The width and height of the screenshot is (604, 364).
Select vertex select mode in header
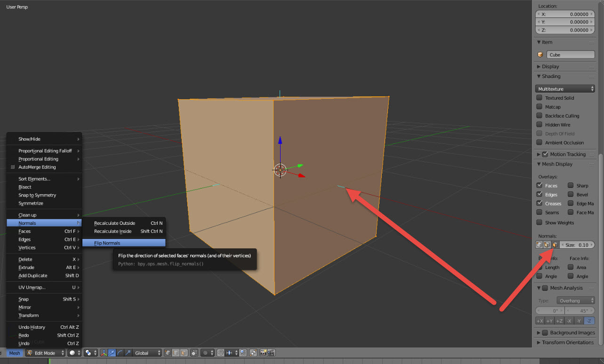[x=168, y=353]
